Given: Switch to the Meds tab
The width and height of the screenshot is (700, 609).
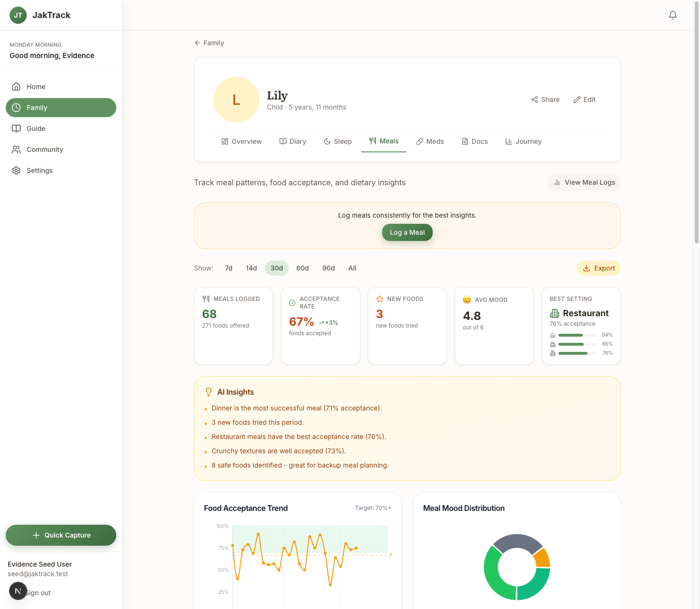Looking at the screenshot, I should pos(430,141).
